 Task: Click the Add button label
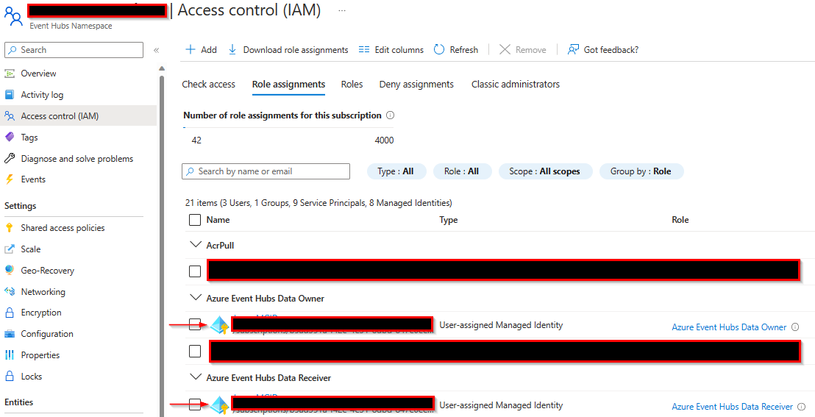209,50
